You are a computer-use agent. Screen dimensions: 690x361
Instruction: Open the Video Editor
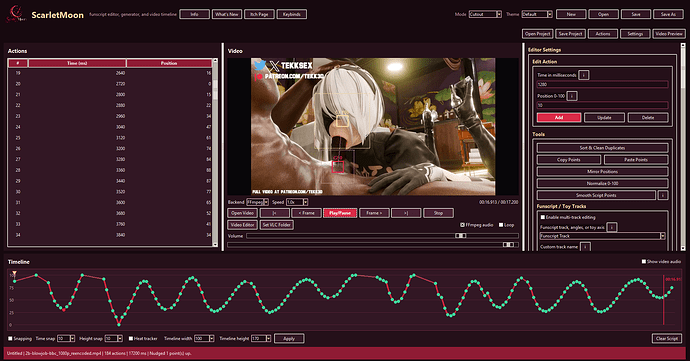pyautogui.click(x=242, y=225)
